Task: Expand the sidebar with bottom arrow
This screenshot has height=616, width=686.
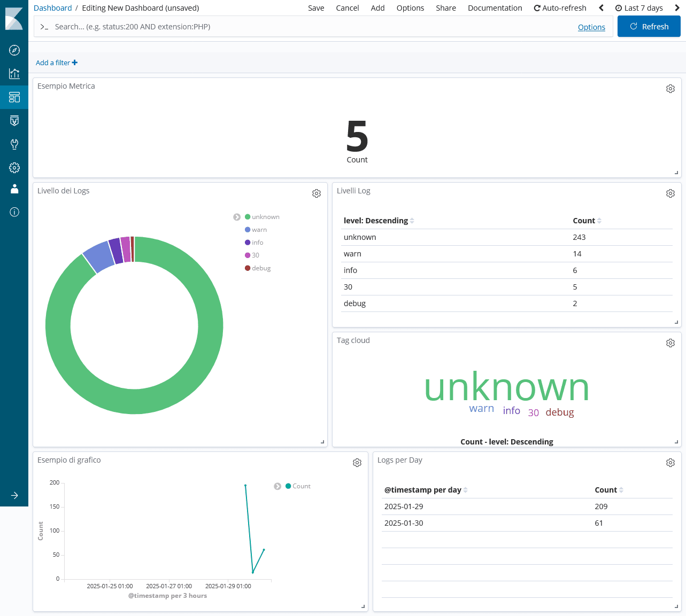Action: [14, 496]
